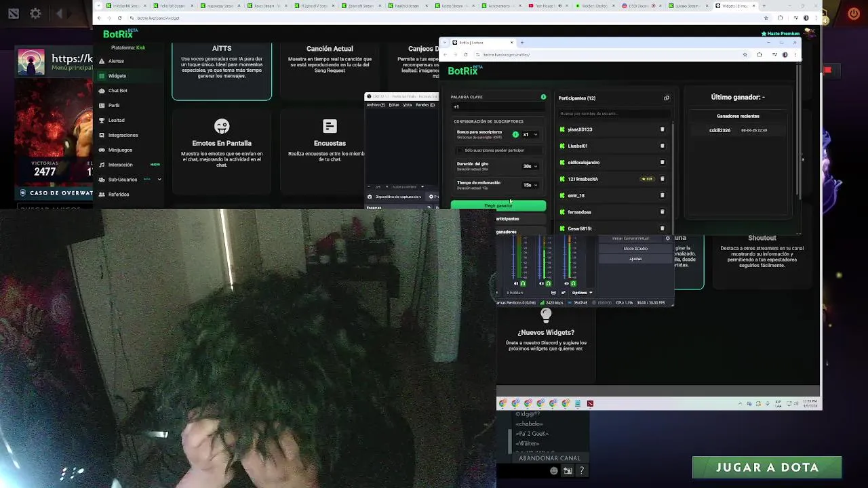Image resolution: width=868 pixels, height=488 pixels.
Task: Click the Dota power quit icon
Action: tap(854, 14)
